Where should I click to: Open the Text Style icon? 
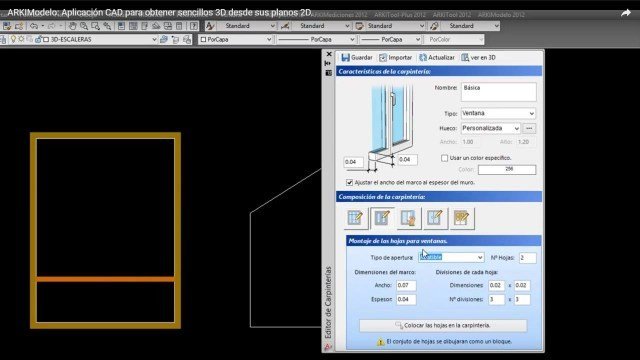click(x=210, y=26)
